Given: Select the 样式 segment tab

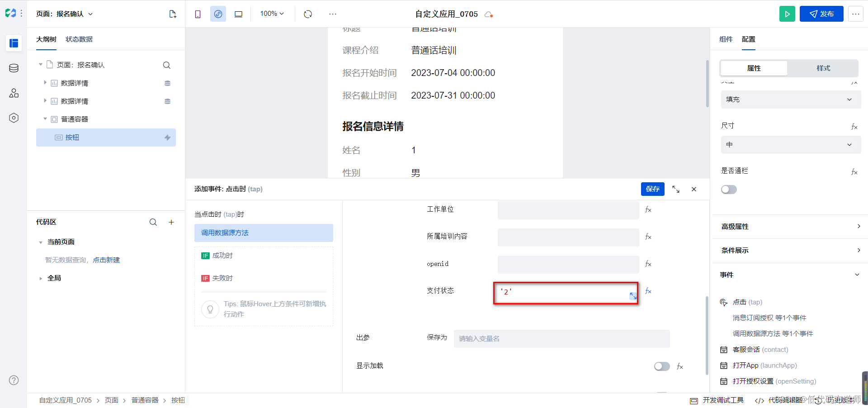Looking at the screenshot, I should 823,68.
